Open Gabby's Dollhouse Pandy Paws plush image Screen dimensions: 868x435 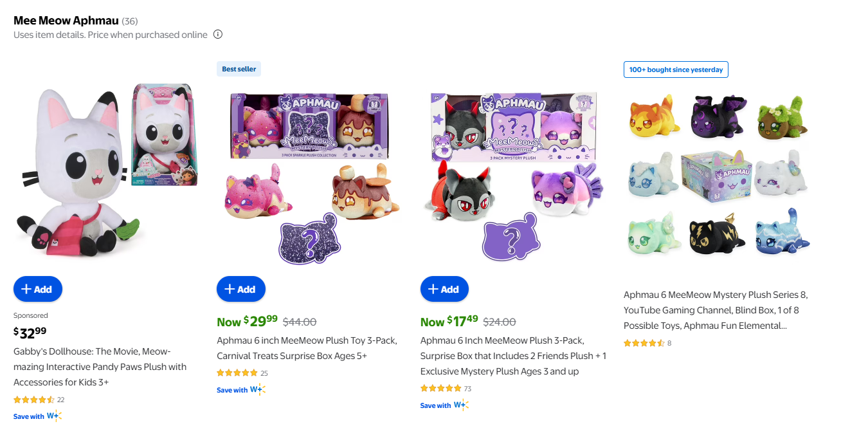click(106, 171)
